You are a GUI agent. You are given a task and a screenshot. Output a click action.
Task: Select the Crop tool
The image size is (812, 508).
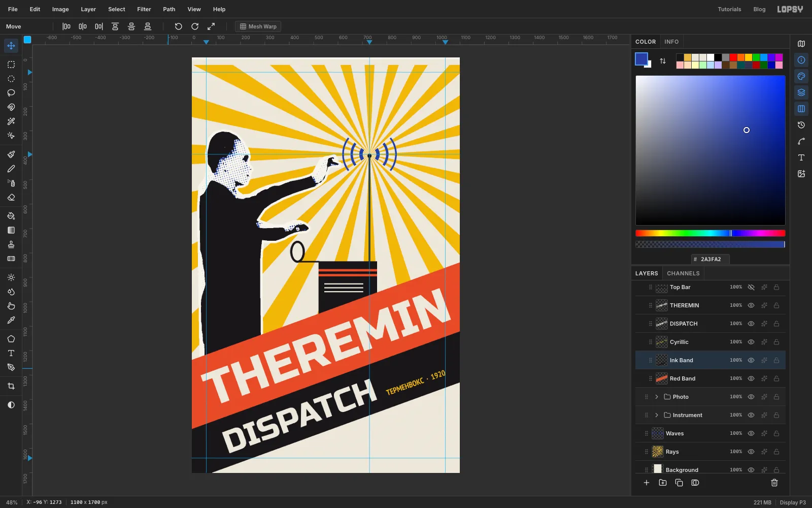click(11, 386)
